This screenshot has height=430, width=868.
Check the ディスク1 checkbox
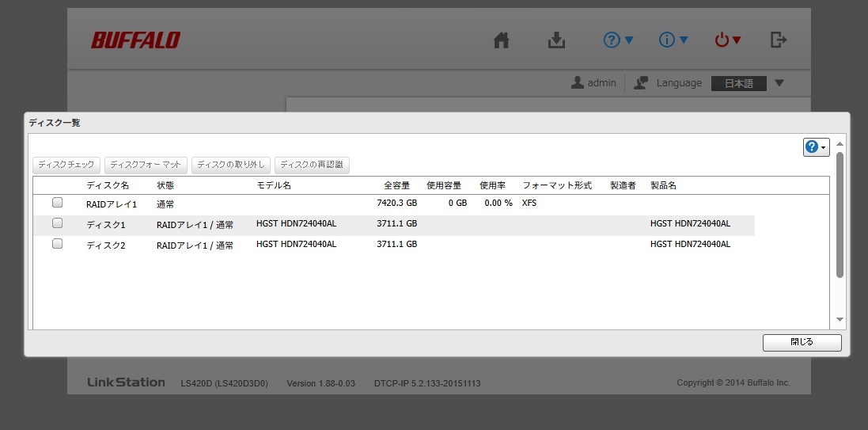57,223
